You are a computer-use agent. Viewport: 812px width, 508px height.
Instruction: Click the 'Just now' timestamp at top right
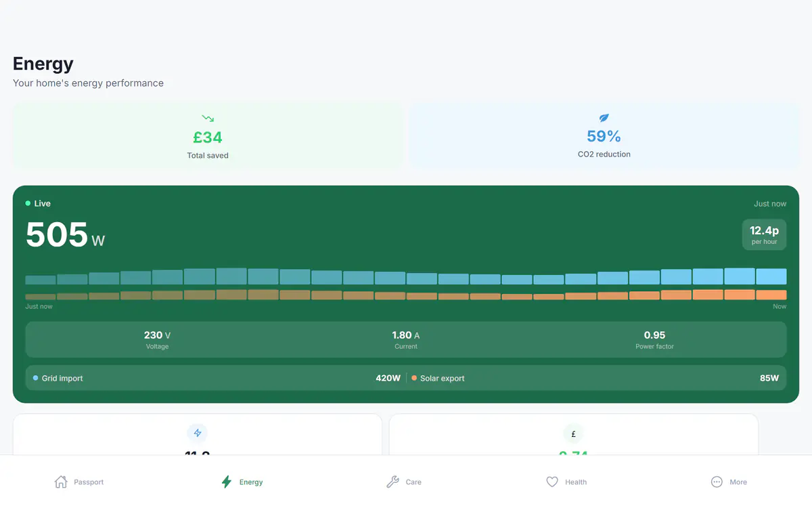pos(770,204)
